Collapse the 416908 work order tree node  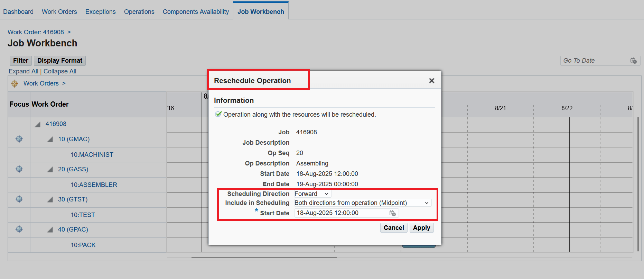click(x=38, y=124)
